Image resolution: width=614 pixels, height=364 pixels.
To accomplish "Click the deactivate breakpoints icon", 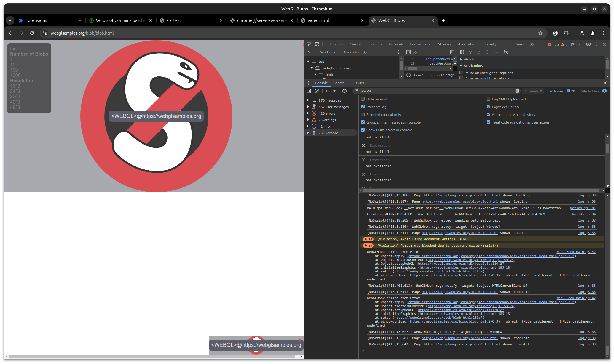I will tap(506, 52).
